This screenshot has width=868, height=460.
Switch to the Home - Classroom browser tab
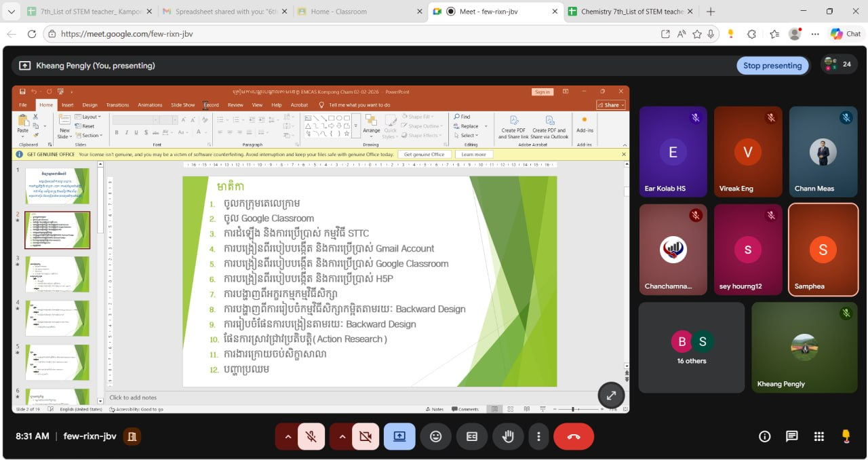click(x=339, y=12)
